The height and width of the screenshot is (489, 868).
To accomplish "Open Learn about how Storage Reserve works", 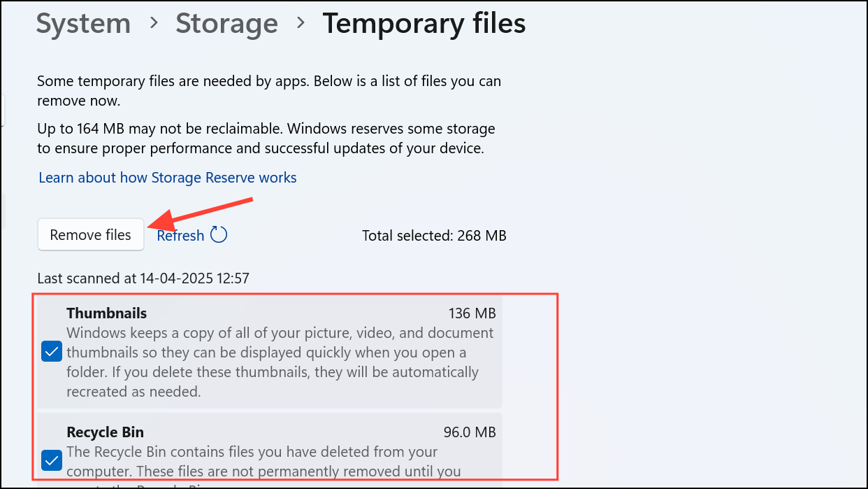I will click(168, 178).
